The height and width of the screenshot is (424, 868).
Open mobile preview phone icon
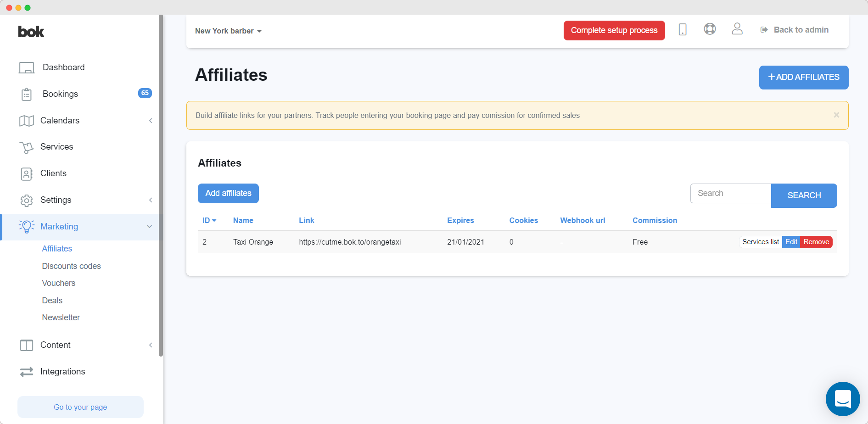coord(683,29)
